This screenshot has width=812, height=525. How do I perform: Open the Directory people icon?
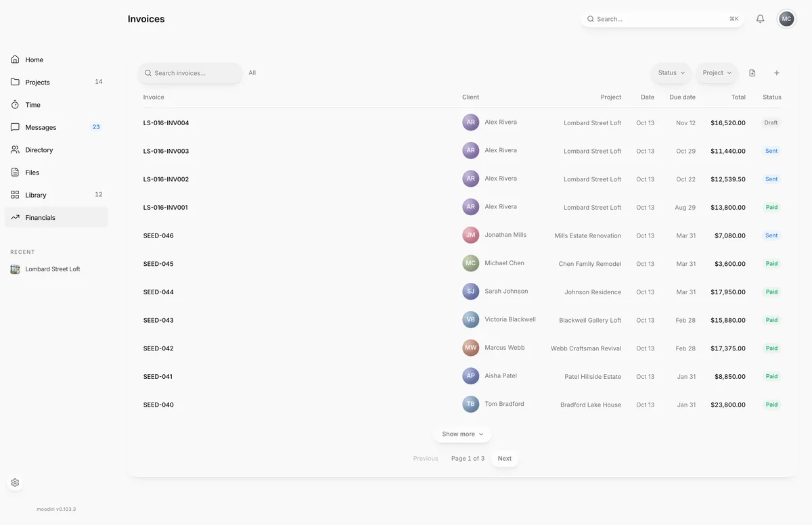(x=15, y=150)
